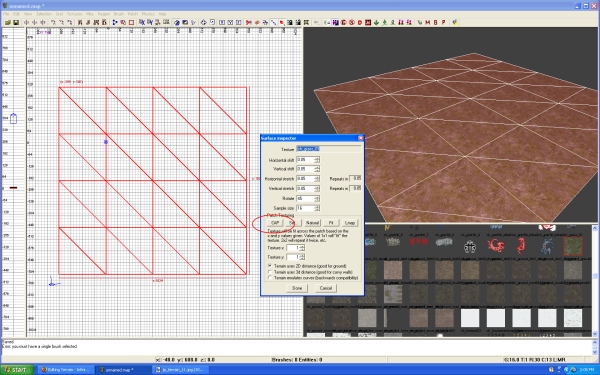The width and height of the screenshot is (600, 375).
Task: Click the Sample size spinner arrows
Action: (x=317, y=208)
